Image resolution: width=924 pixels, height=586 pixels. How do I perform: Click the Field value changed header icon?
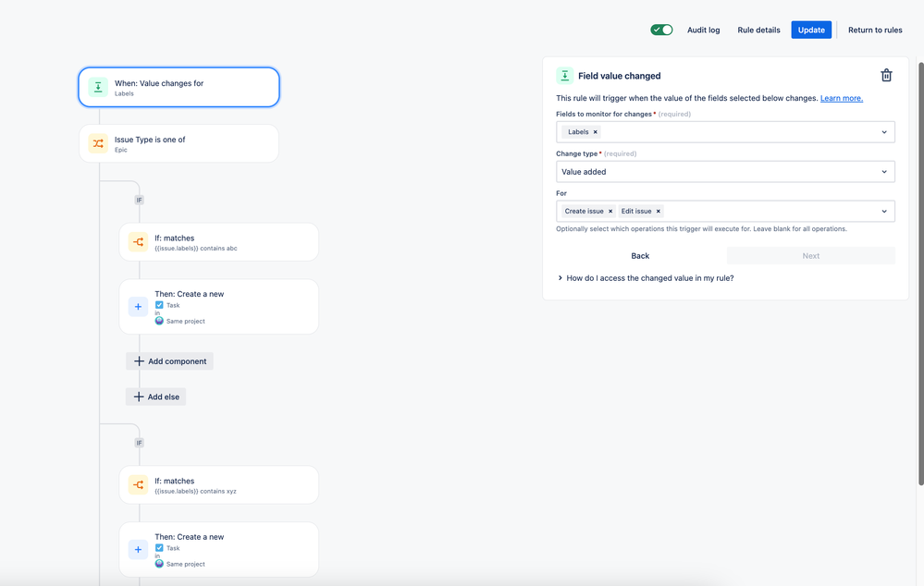point(564,76)
